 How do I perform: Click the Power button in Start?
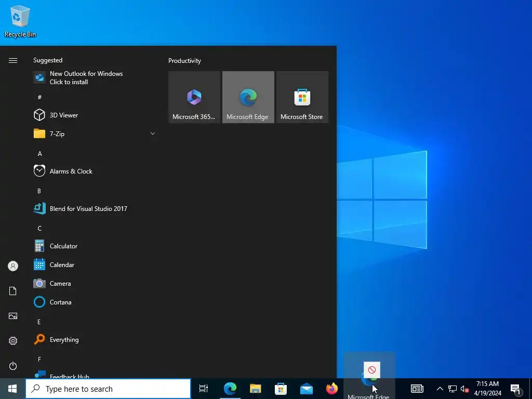[x=13, y=366]
